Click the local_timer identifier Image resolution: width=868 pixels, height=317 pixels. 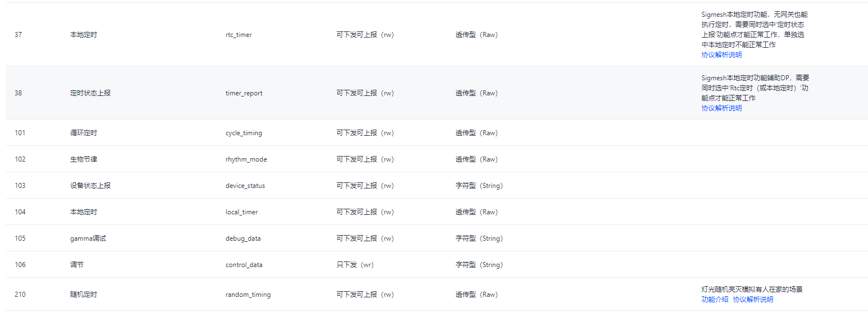pos(242,212)
